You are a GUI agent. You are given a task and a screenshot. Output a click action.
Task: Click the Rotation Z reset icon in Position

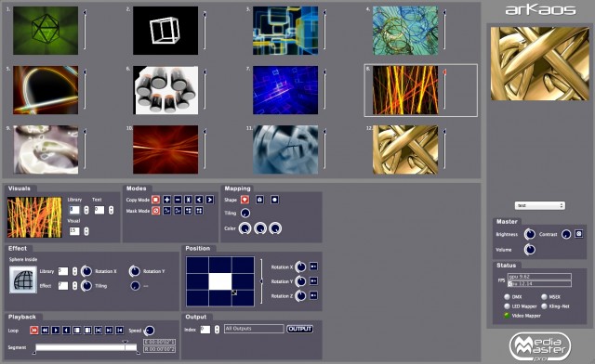313,295
